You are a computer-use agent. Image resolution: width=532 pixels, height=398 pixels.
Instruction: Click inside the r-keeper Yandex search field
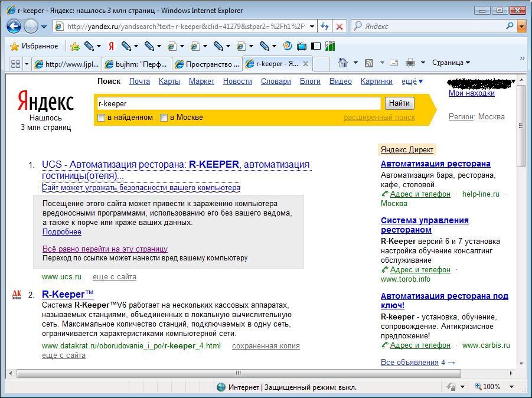(x=239, y=103)
